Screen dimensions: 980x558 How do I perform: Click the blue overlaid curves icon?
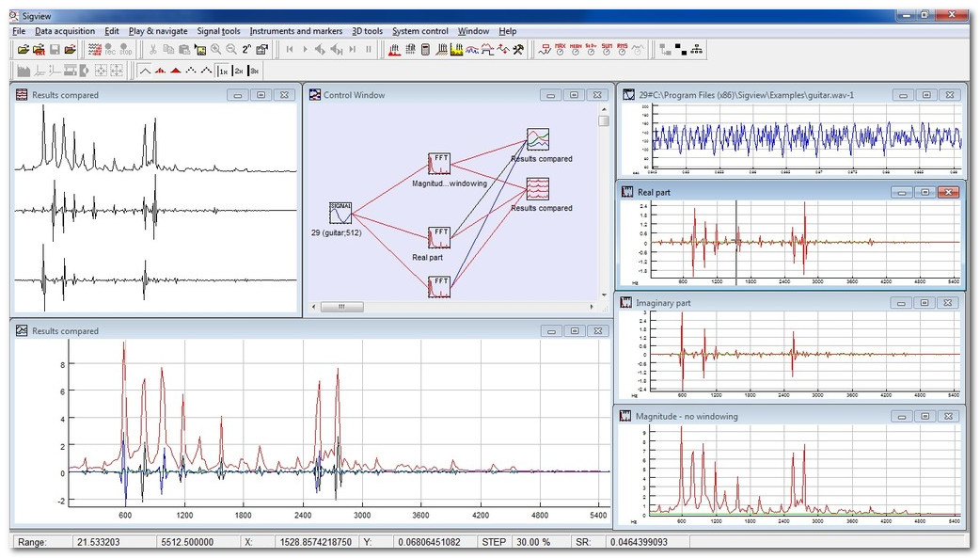pos(472,50)
